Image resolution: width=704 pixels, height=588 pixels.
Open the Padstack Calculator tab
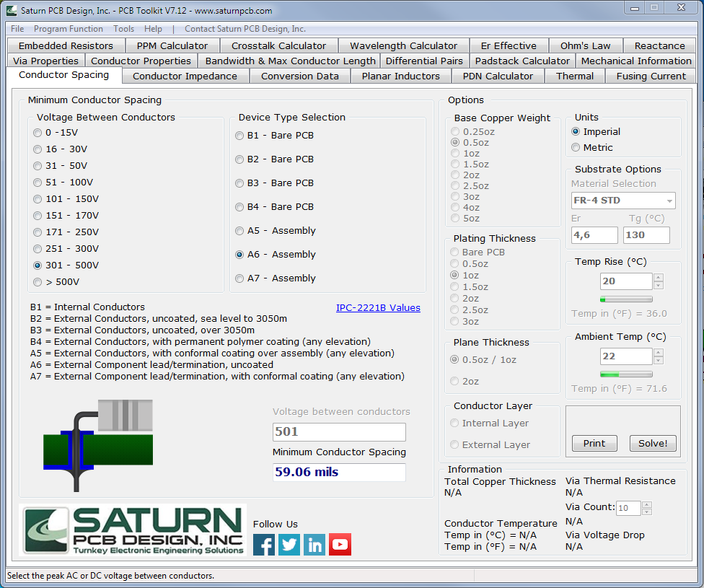click(522, 61)
